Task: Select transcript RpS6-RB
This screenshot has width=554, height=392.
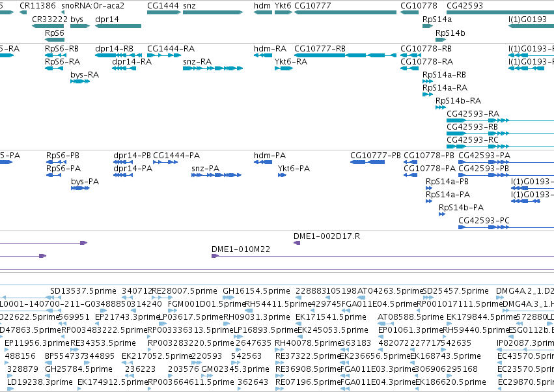Action: coord(55,55)
